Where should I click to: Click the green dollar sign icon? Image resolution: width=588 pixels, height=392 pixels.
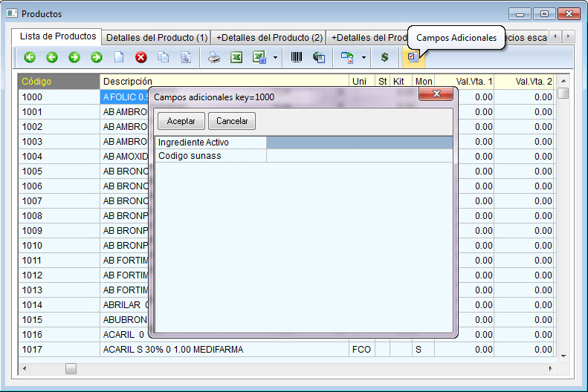tap(384, 57)
